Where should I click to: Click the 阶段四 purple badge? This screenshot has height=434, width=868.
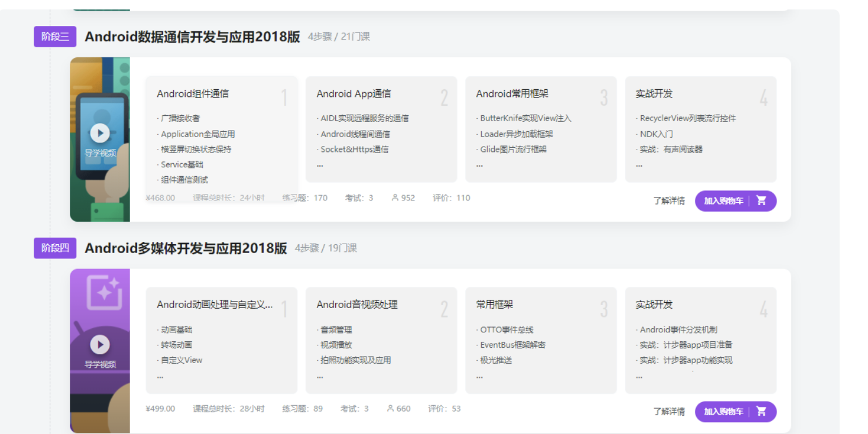[55, 248]
